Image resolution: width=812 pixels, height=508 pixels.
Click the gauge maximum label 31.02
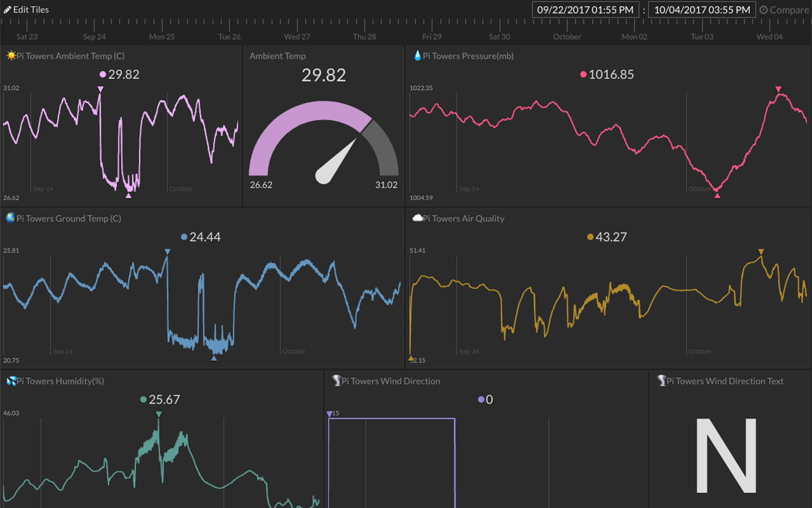coord(387,185)
